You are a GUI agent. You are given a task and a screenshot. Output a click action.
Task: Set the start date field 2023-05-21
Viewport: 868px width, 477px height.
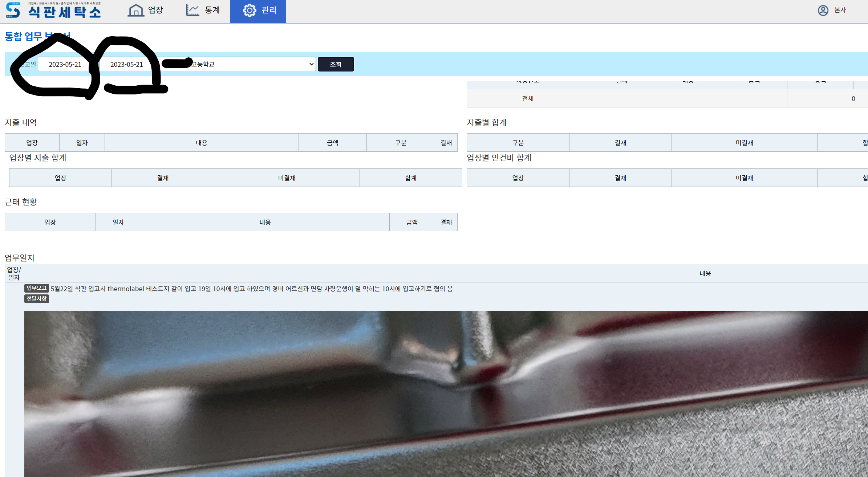pyautogui.click(x=65, y=64)
